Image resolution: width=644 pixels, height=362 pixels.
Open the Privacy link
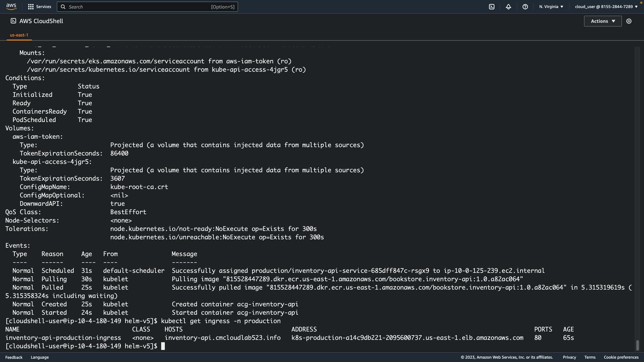click(x=569, y=357)
